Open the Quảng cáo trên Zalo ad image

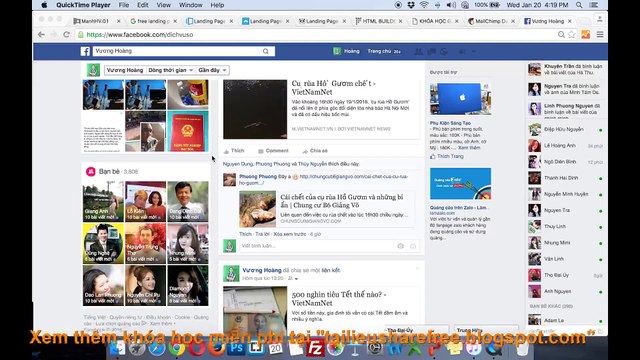tap(460, 184)
